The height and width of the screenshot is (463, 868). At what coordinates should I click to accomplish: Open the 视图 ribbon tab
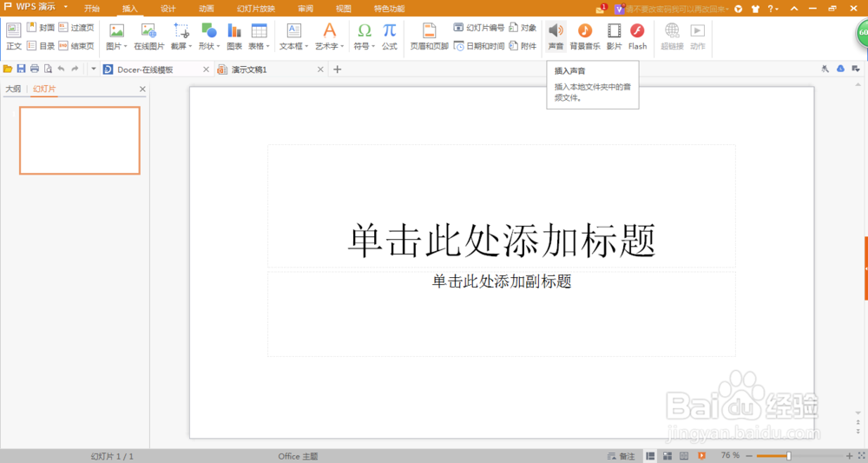coord(343,9)
